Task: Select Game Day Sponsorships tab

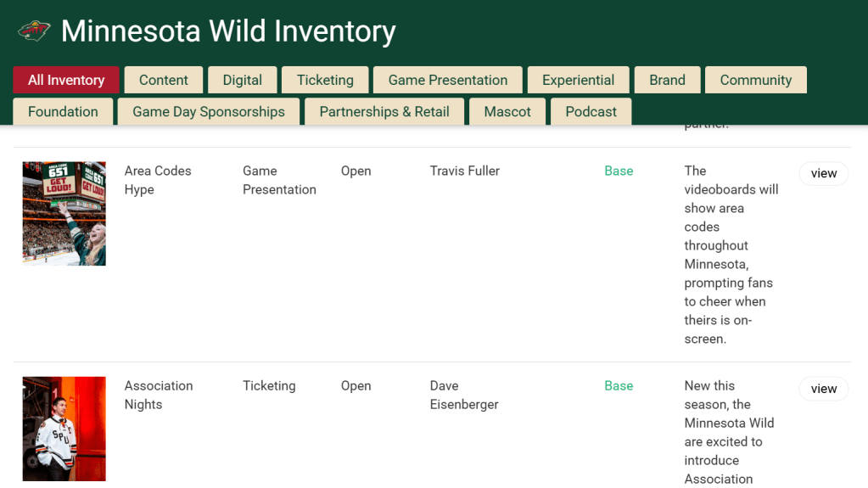Action: point(209,111)
